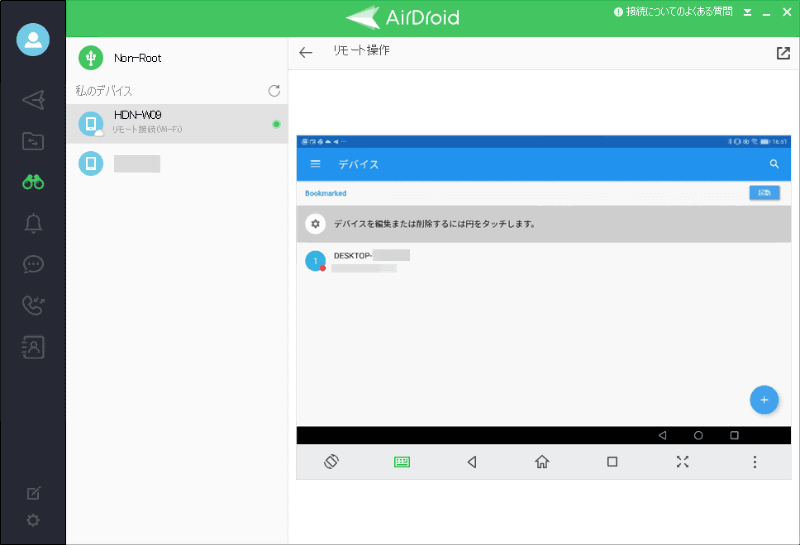
Task: Tap the floating plus add button
Action: point(764,400)
